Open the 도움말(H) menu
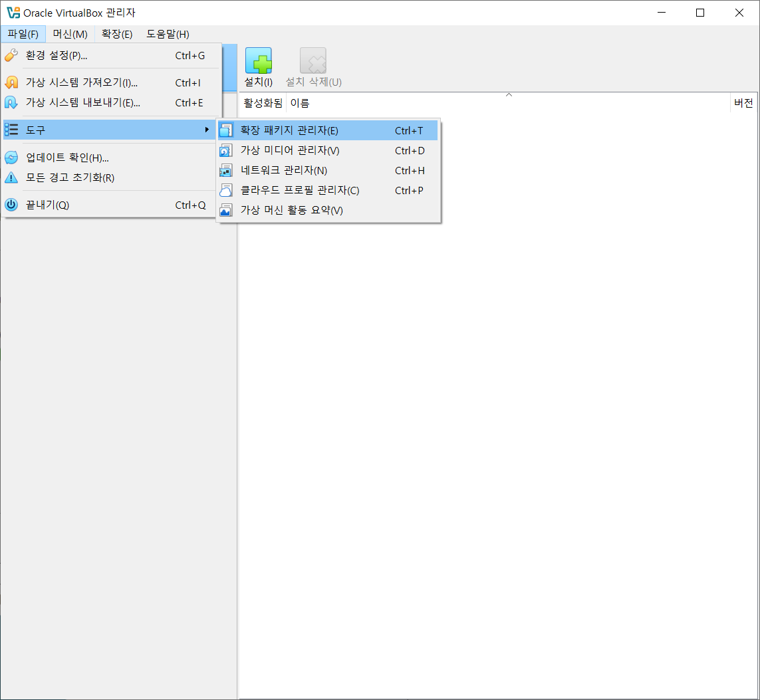Screen dimensions: 760x700 pyautogui.click(x=168, y=34)
